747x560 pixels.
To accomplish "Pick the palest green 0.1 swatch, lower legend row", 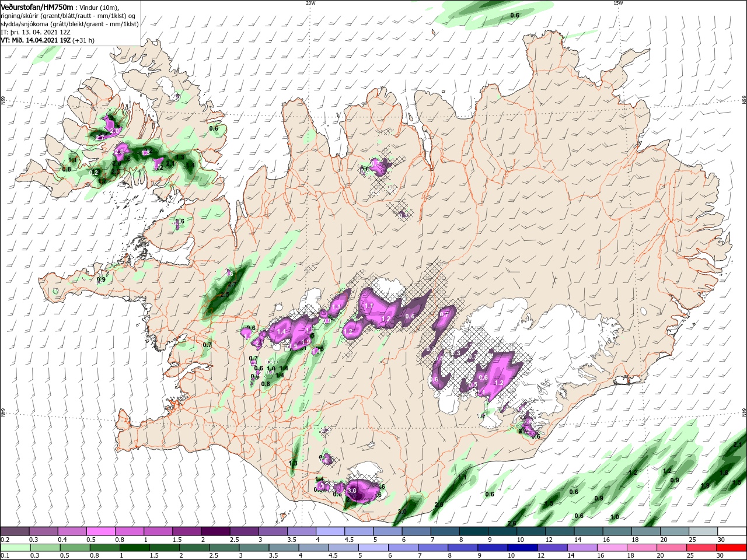I will 15,548.
